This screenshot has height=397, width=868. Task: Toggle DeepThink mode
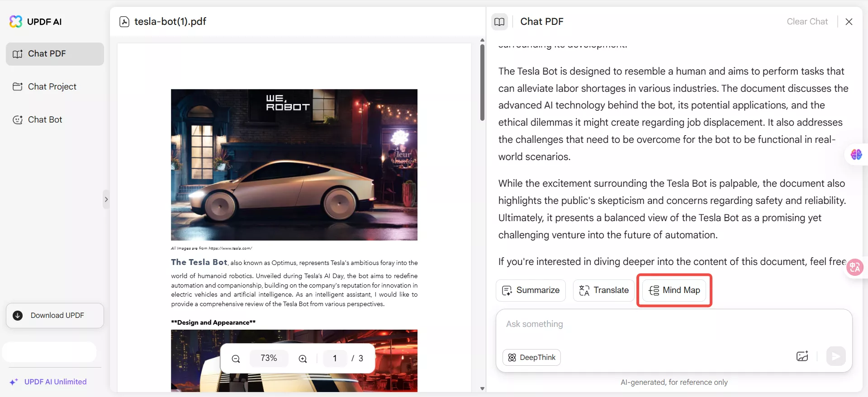pyautogui.click(x=531, y=358)
